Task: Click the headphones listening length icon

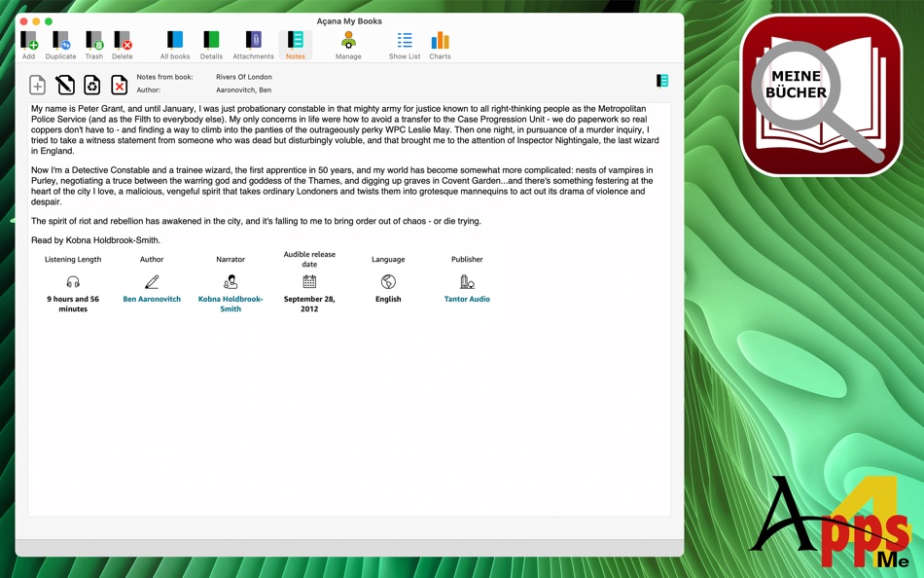Action: tap(73, 282)
